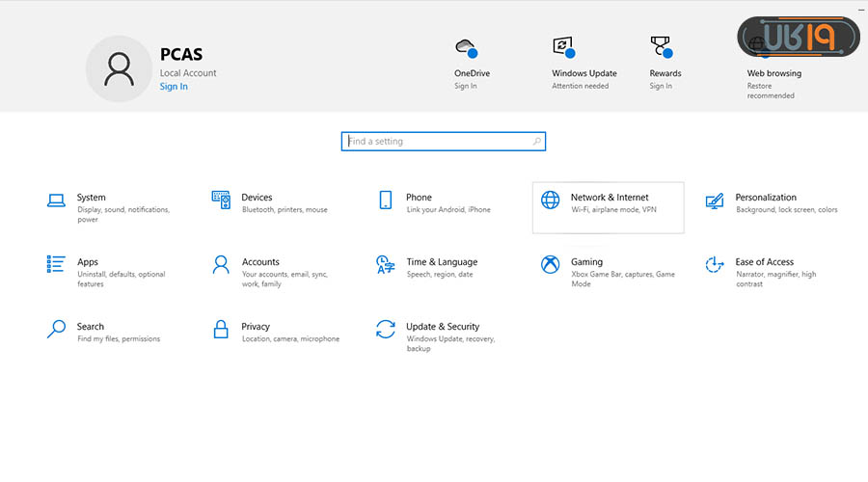Open the Web browsing text label
The image size is (868, 482).
pos(773,73)
